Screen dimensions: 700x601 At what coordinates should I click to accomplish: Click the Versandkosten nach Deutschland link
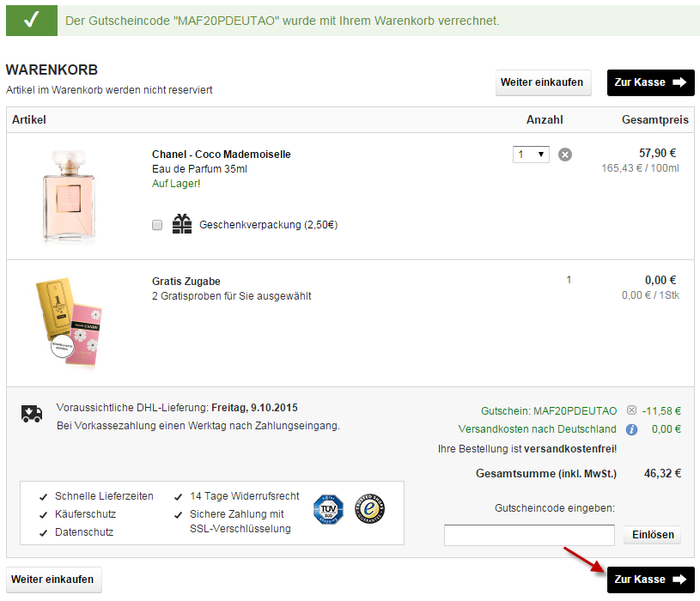[537, 429]
